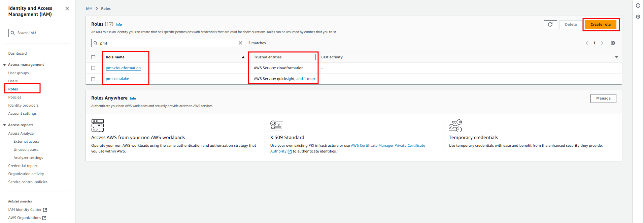Open the info panel icon at top right

[638, 5]
